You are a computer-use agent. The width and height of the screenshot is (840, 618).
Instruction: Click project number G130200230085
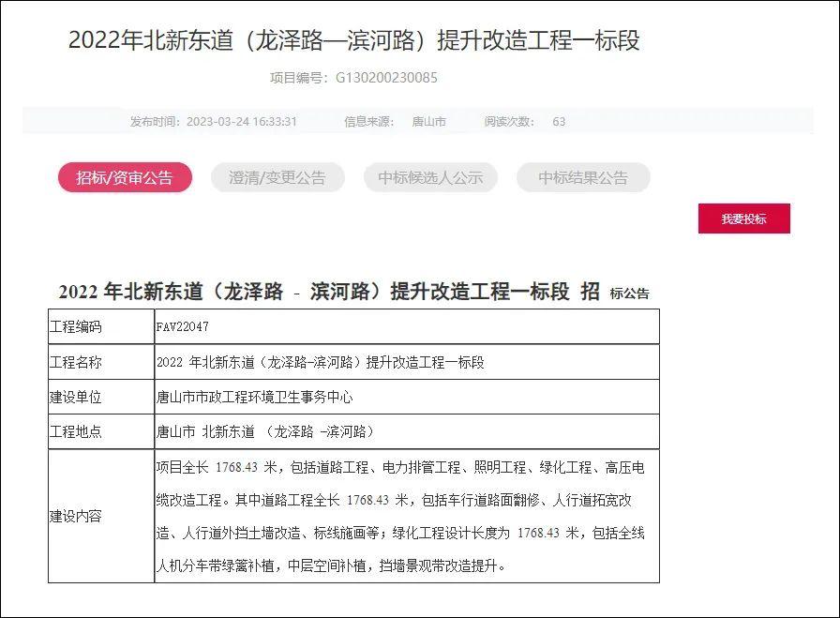[386, 78]
